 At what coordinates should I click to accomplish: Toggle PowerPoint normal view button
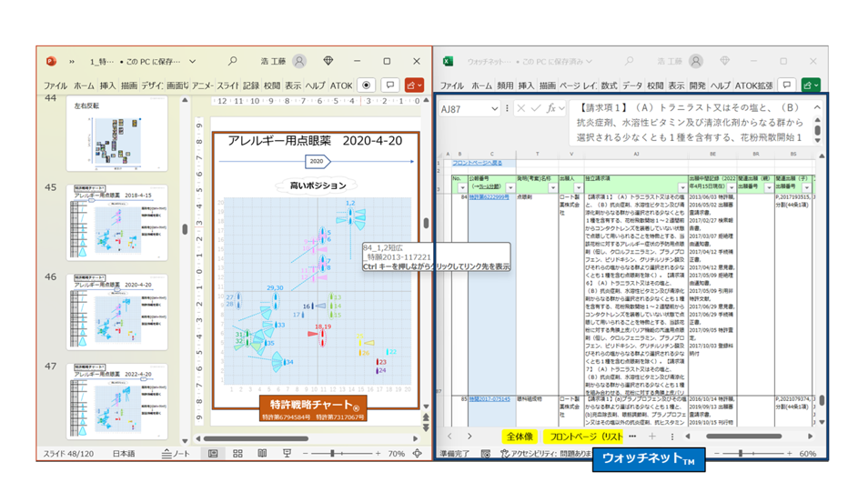click(213, 453)
